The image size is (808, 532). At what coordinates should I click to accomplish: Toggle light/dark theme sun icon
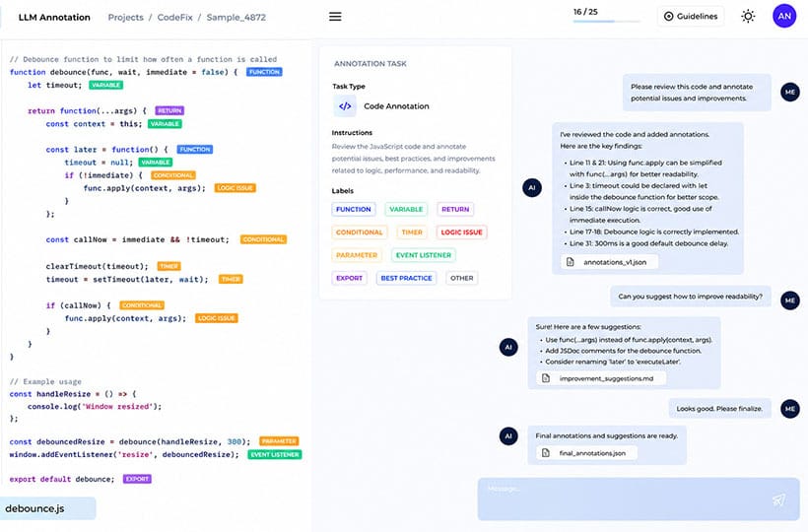[x=748, y=17]
